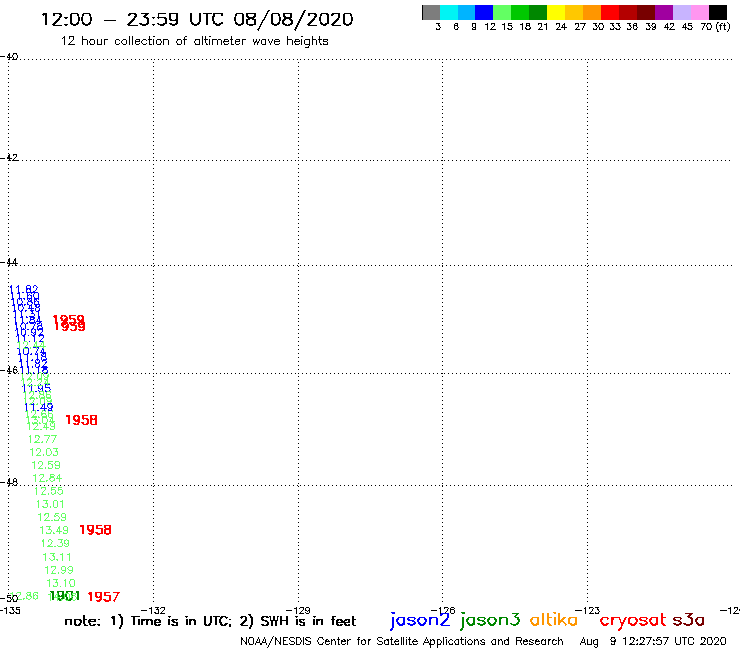Click the wave height value 13.11

pos(57,557)
